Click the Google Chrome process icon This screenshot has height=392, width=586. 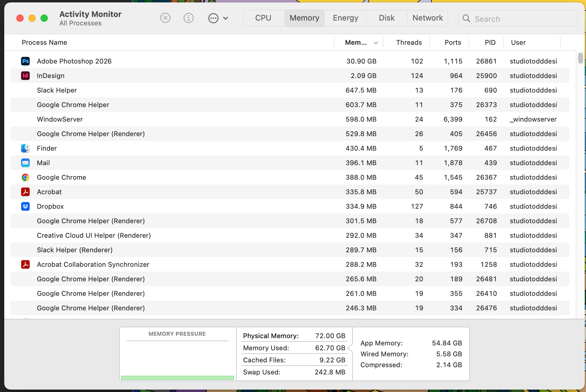pos(25,177)
